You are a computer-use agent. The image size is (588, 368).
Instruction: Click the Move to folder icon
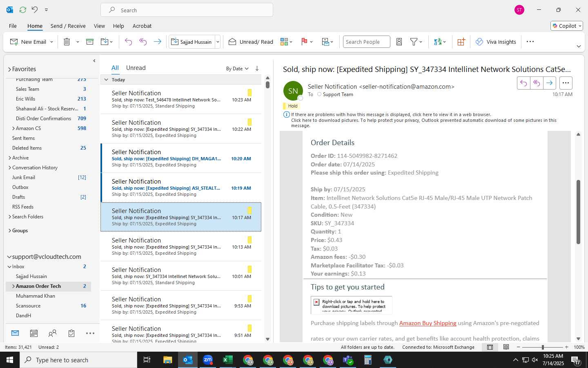tap(104, 42)
